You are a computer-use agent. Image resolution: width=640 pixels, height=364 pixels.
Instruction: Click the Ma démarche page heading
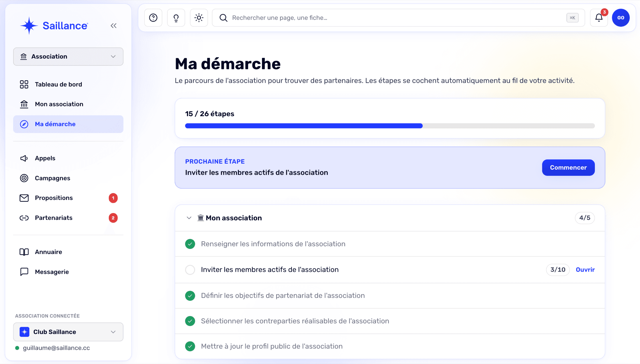228,64
